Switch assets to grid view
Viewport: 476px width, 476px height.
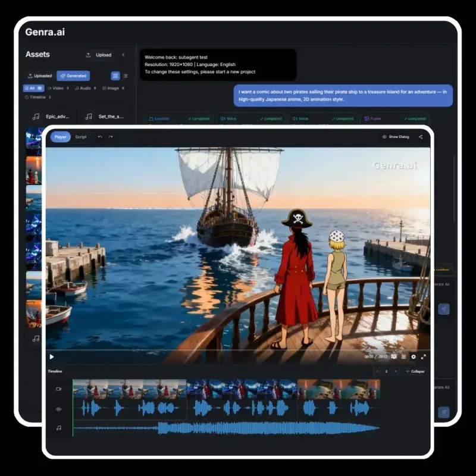pyautogui.click(x=115, y=76)
